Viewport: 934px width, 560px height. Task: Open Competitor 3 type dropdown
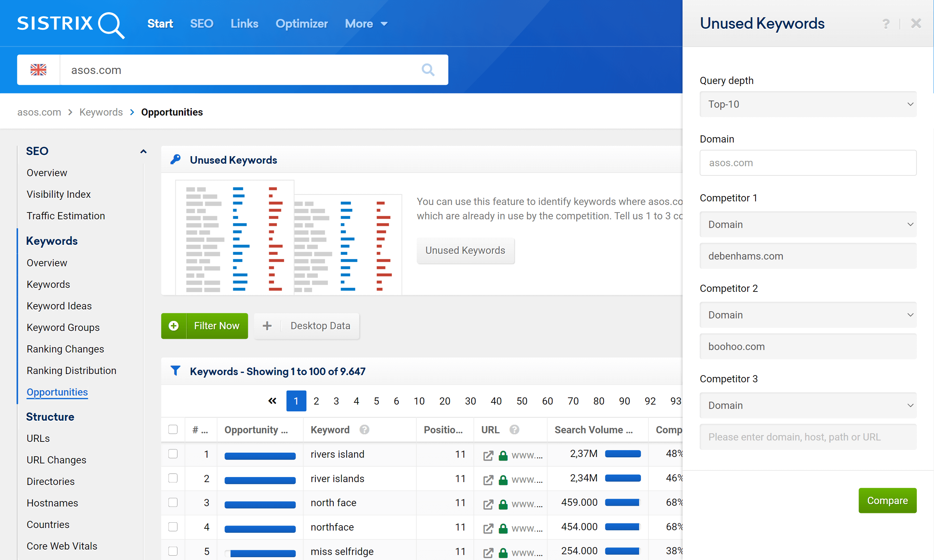point(808,405)
